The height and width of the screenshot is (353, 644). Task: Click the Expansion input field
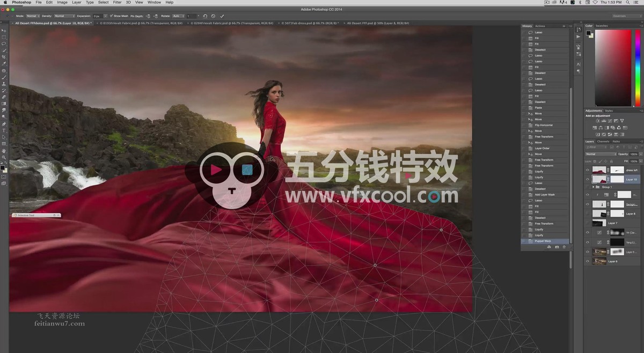98,16
